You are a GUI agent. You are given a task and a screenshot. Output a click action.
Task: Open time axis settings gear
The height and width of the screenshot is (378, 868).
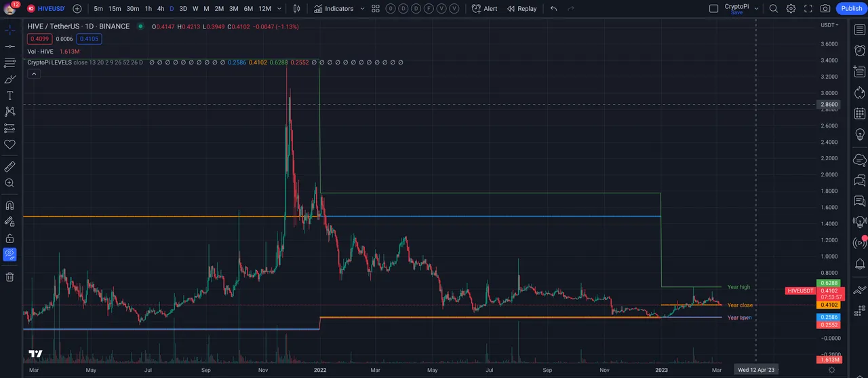[832, 370]
